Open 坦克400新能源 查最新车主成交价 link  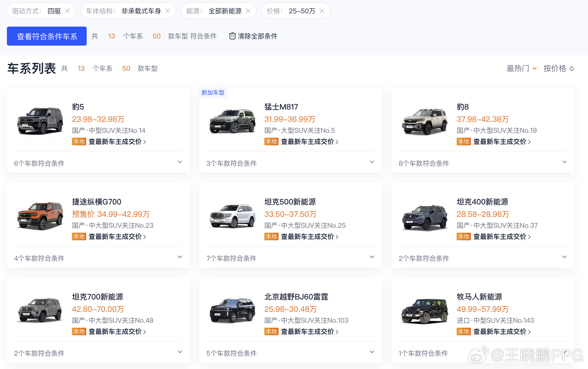(502, 237)
